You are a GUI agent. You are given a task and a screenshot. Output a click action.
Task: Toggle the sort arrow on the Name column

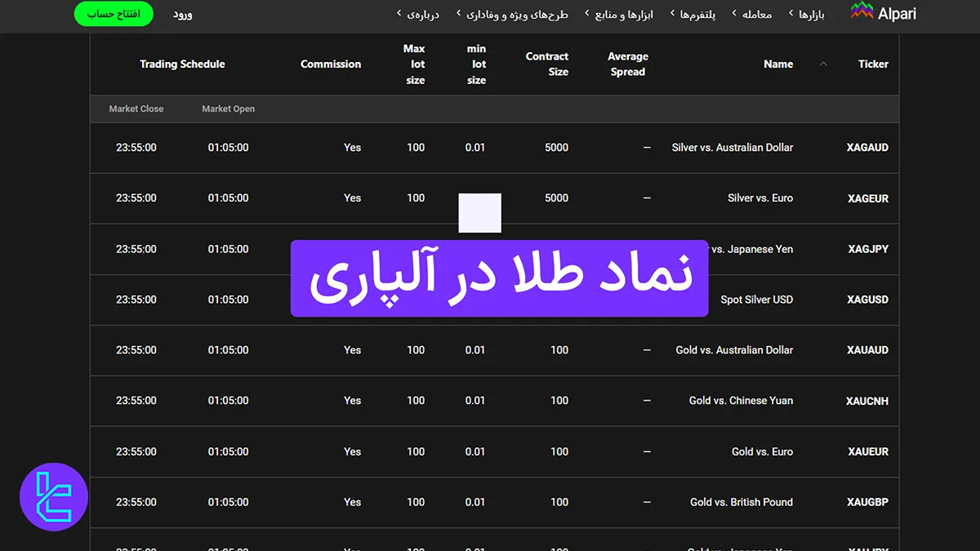[x=823, y=64]
